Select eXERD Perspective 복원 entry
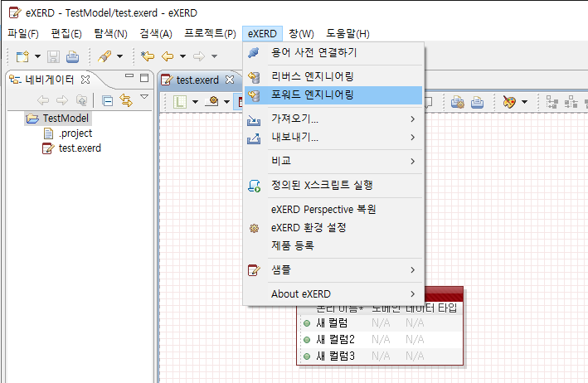The image size is (588, 383). click(x=333, y=210)
